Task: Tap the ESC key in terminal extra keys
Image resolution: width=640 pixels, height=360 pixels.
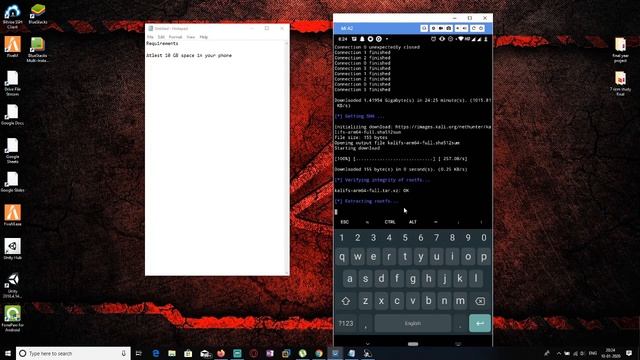Action: pos(344,222)
